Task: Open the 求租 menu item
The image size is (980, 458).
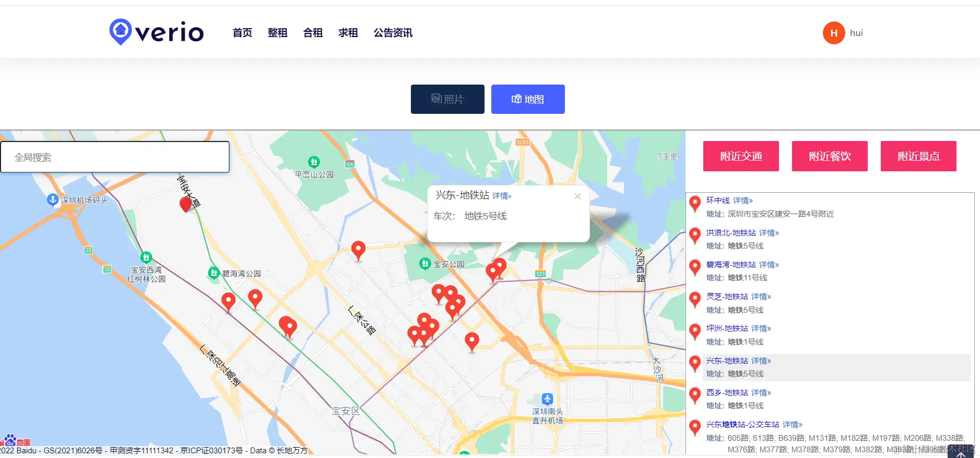Action: point(348,33)
